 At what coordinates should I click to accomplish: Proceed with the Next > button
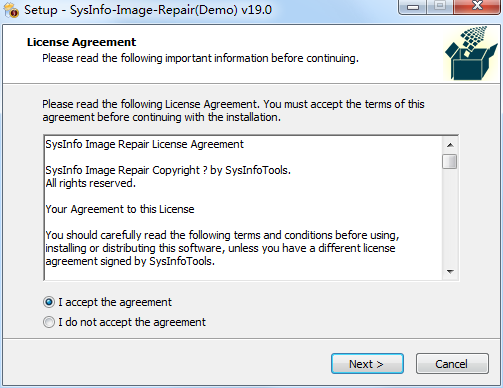pyautogui.click(x=367, y=364)
